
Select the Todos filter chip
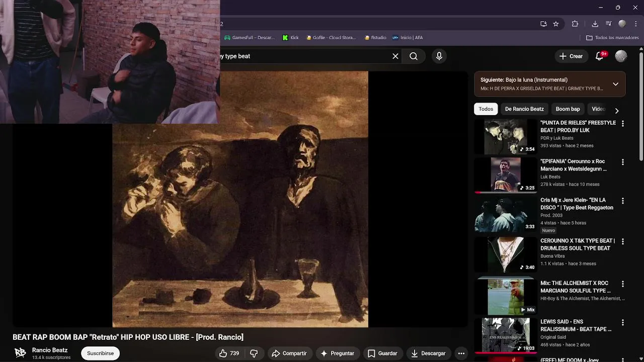pos(486,109)
